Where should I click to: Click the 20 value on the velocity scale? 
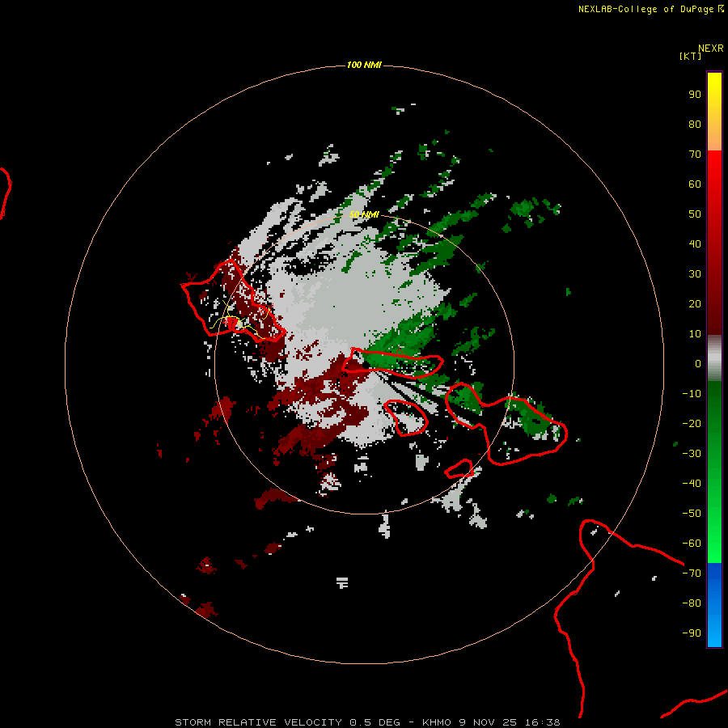[695, 304]
